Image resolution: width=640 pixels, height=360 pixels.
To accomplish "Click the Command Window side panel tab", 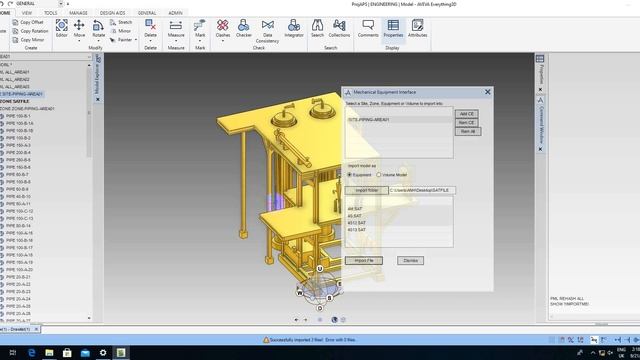I will coord(541,124).
